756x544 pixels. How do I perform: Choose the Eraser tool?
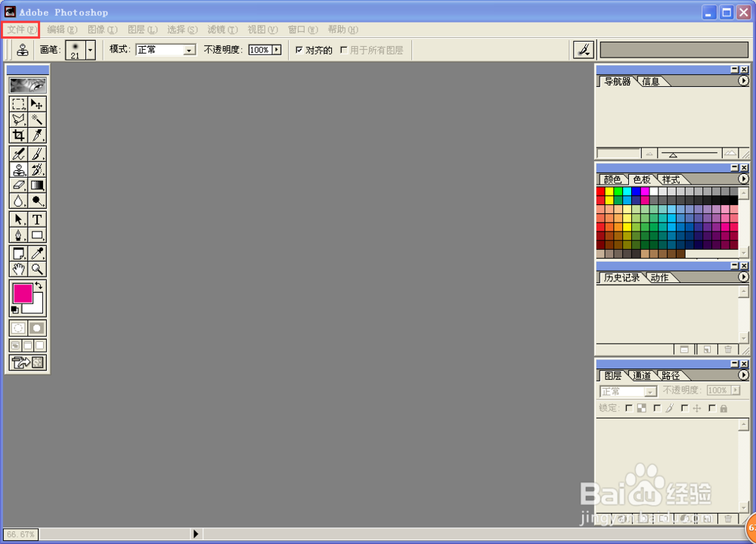click(18, 185)
